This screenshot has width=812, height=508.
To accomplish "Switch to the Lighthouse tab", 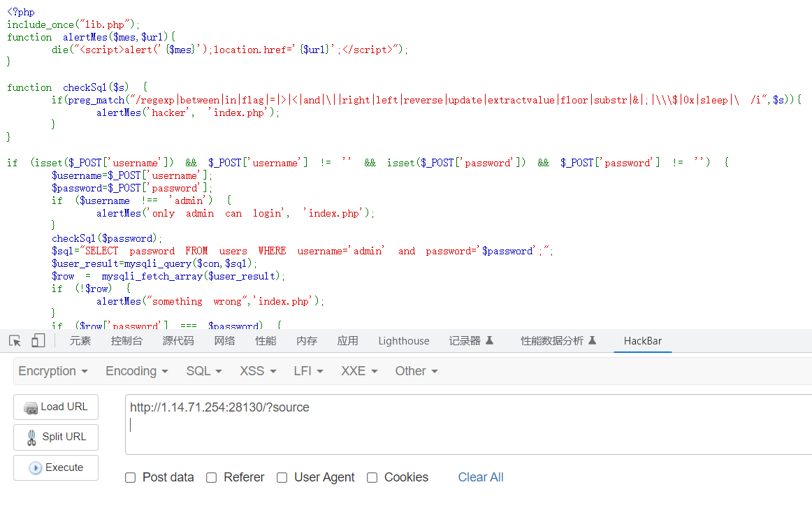I will click(x=403, y=341).
